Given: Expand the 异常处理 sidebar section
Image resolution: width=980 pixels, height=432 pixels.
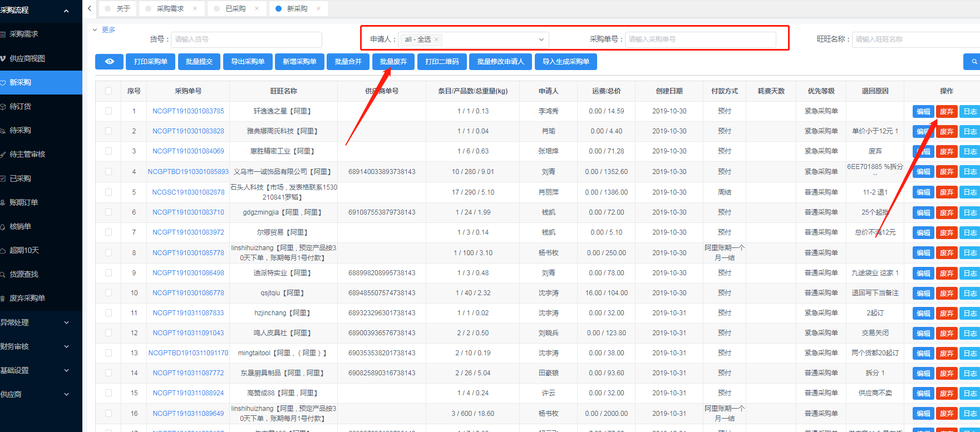Looking at the screenshot, I should coord(36,322).
